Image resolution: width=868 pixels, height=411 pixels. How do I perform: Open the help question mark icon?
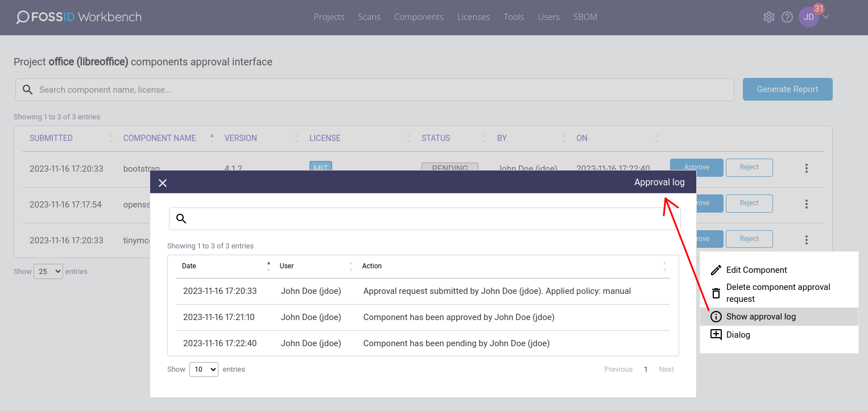[x=787, y=17]
